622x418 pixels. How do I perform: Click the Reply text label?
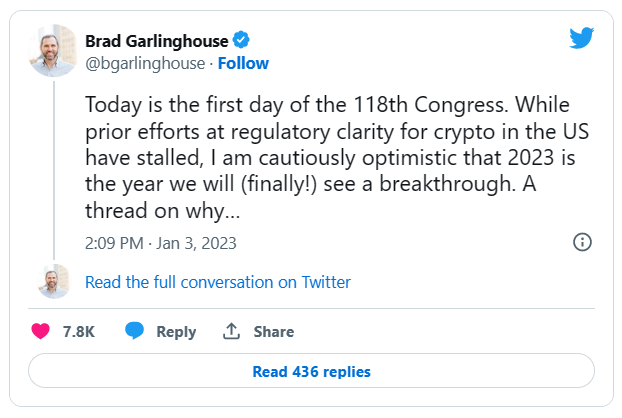click(176, 332)
